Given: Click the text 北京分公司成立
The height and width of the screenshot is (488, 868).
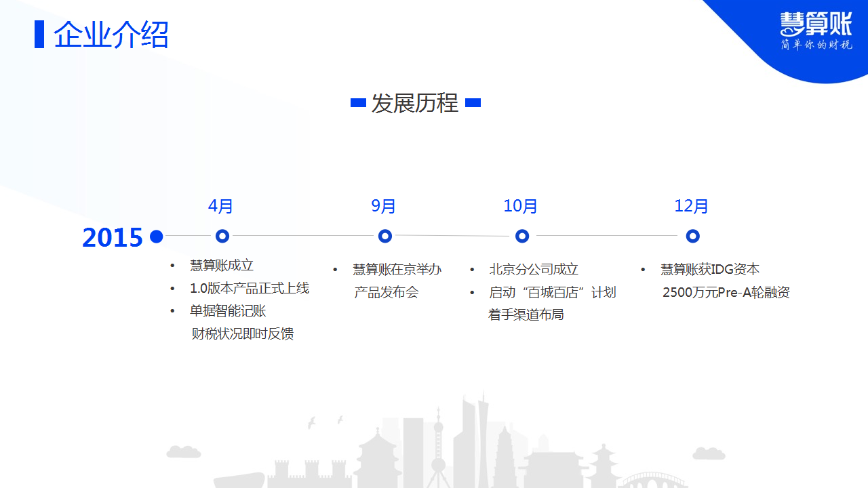Looking at the screenshot, I should [x=534, y=270].
